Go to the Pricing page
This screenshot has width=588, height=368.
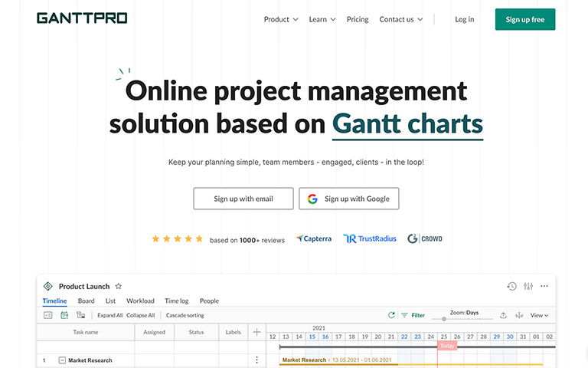tap(358, 19)
